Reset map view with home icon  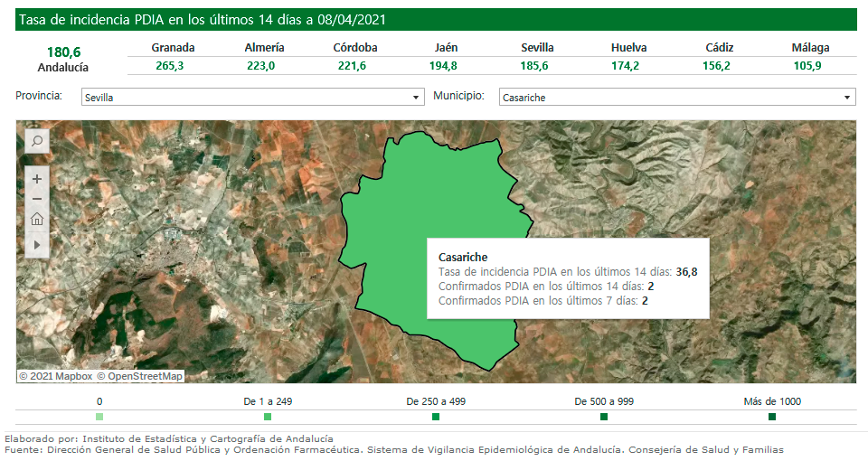[x=37, y=219]
